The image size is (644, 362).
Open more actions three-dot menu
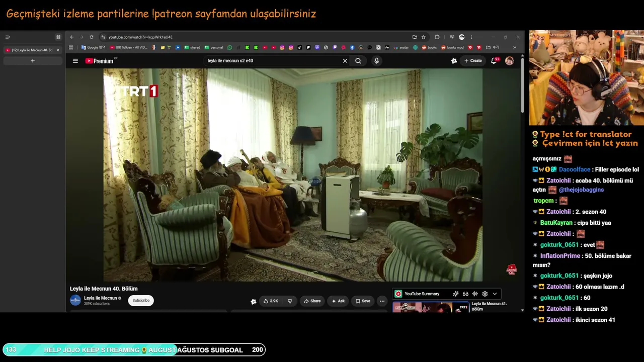pyautogui.click(x=382, y=301)
